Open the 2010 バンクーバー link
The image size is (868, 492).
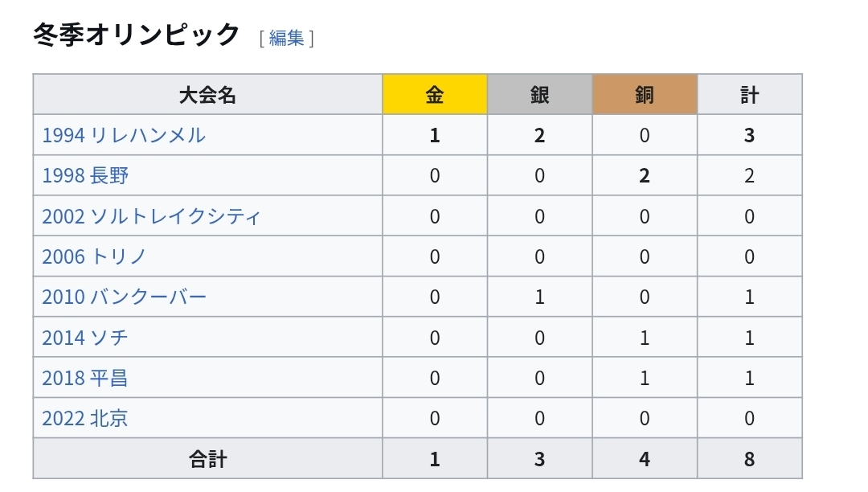coord(125,297)
